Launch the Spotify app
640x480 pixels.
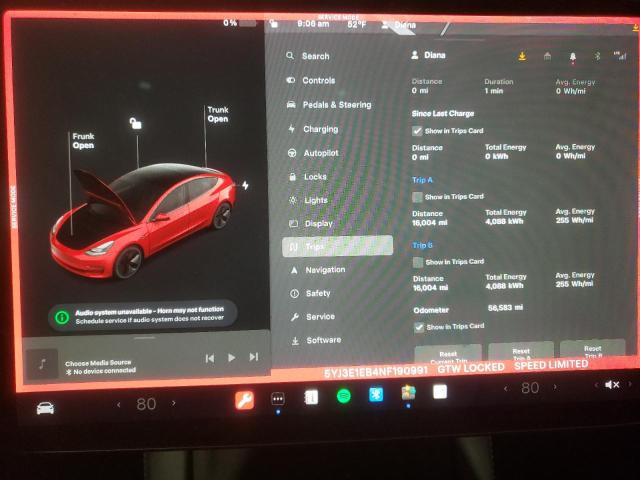(x=344, y=396)
